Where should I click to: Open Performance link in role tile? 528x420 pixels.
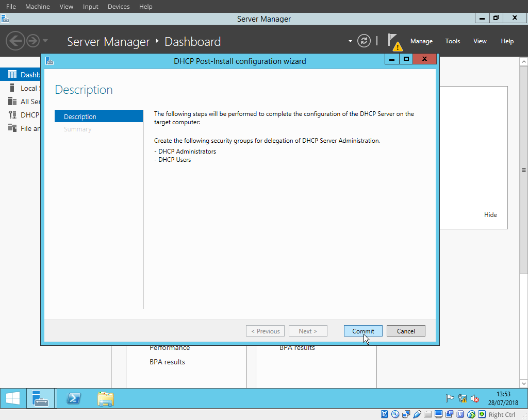[170, 348]
